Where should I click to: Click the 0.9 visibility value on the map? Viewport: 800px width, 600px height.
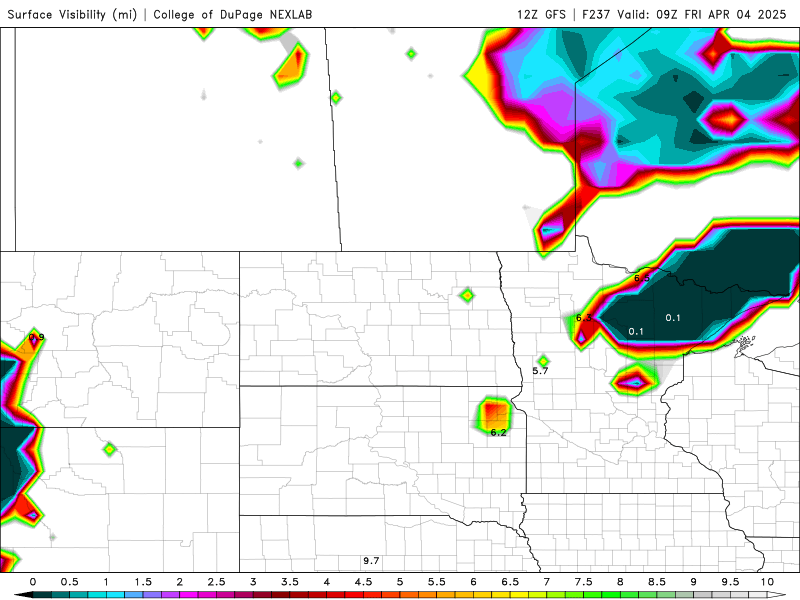tap(37, 337)
